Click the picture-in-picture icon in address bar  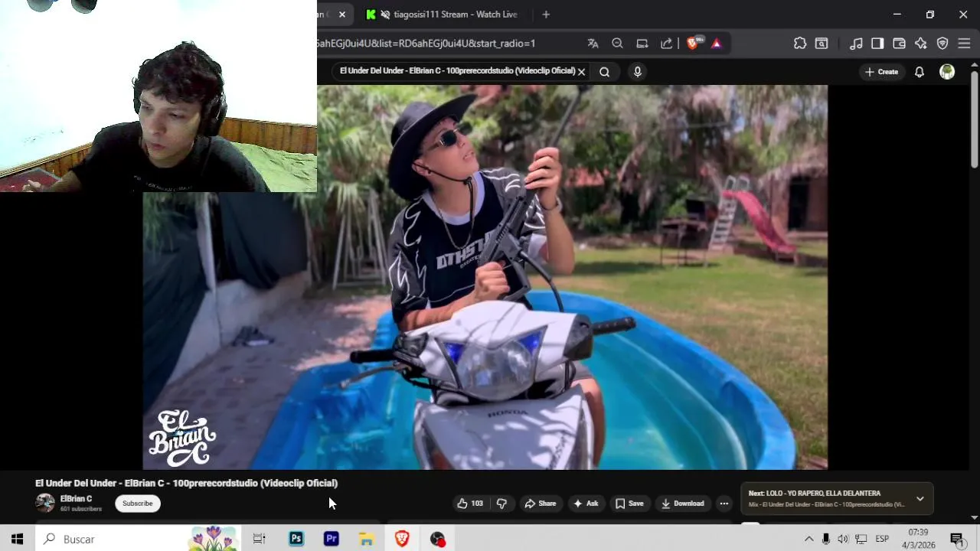click(x=642, y=44)
